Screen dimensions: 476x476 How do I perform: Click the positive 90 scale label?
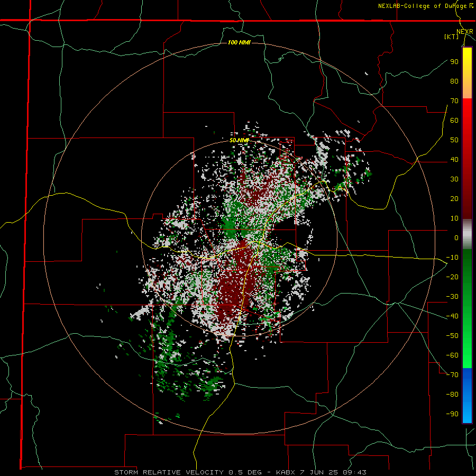(x=454, y=62)
